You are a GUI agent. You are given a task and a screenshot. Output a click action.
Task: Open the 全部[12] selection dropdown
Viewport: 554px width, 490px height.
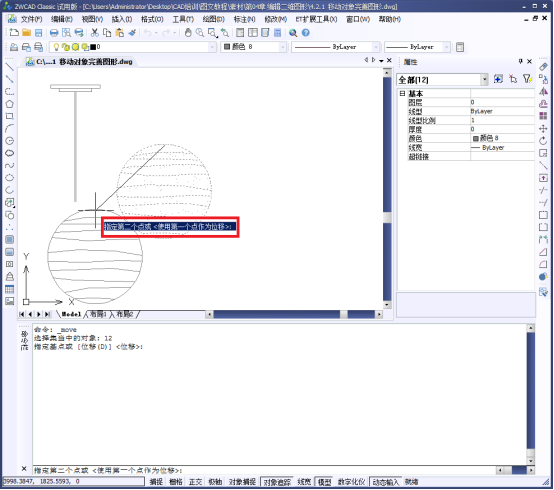click(x=442, y=80)
